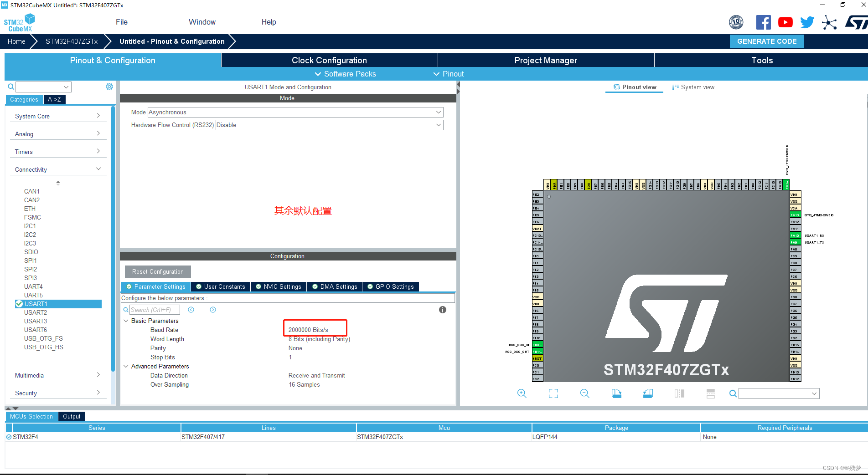Rotate the chip counter-clockwise icon
Viewport: 868px width, 475px height.
click(x=648, y=393)
